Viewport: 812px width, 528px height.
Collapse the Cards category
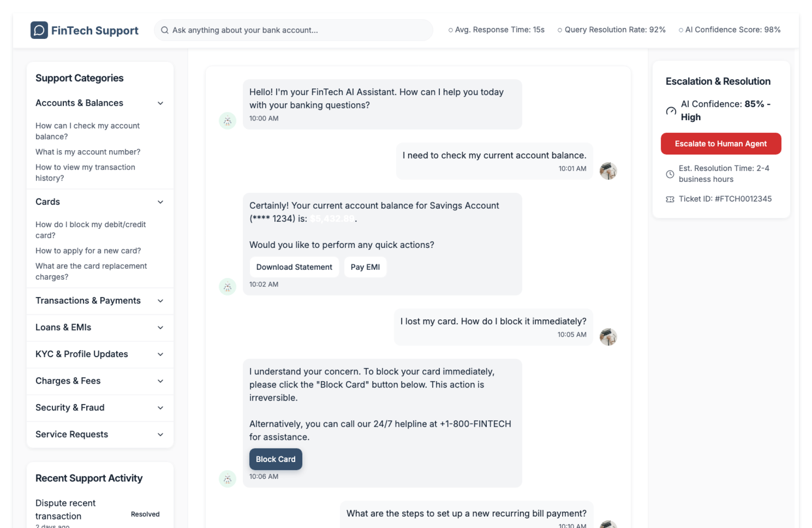coord(160,202)
